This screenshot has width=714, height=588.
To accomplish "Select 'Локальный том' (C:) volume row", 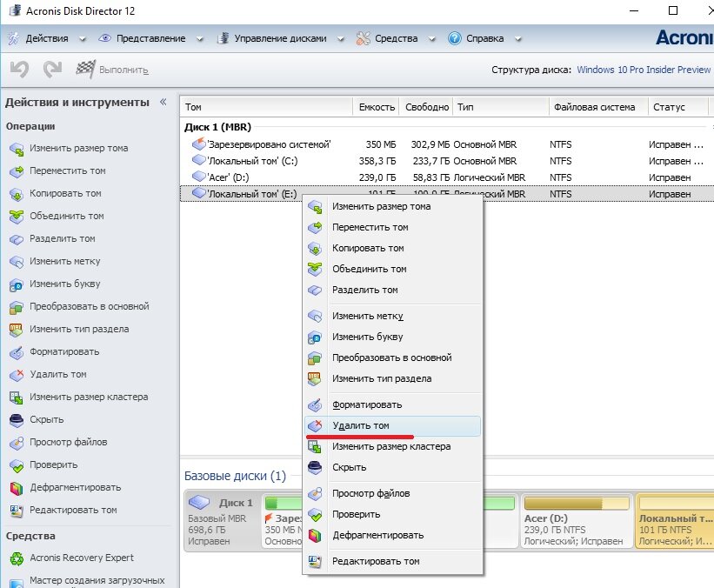I will (447, 161).
